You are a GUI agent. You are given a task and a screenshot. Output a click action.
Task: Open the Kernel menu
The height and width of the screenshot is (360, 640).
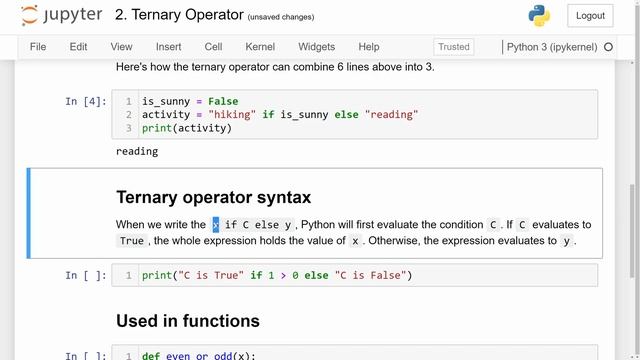[x=260, y=47]
